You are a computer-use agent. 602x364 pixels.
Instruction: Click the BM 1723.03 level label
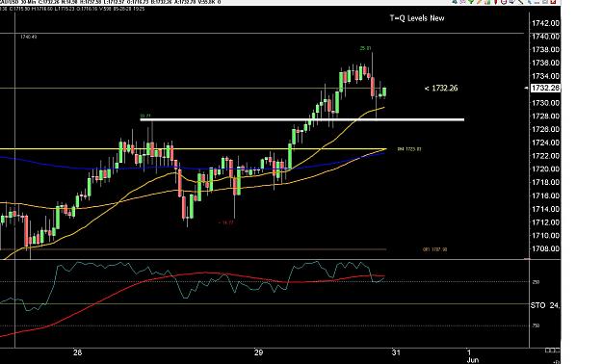click(x=409, y=149)
